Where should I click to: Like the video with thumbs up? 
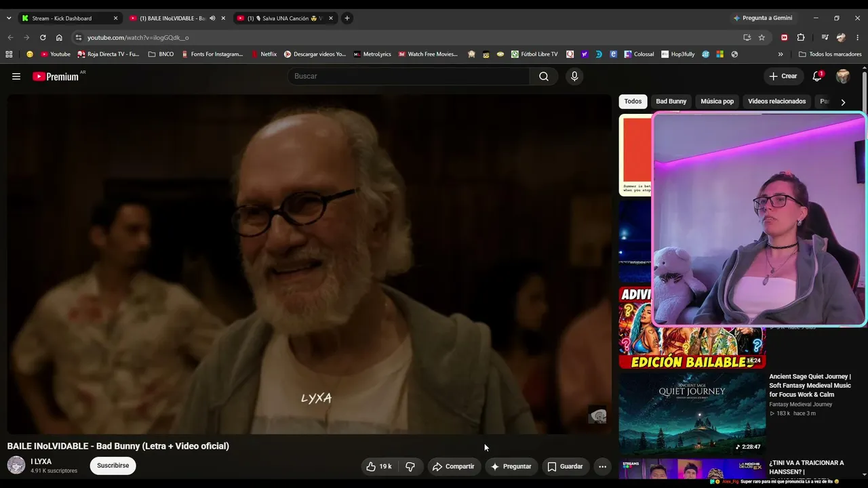pyautogui.click(x=379, y=466)
